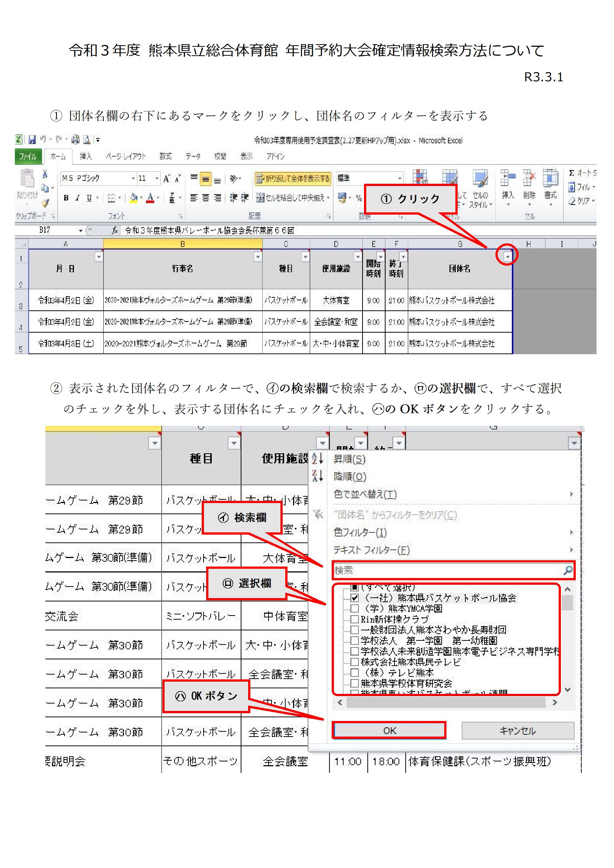The height and width of the screenshot is (868, 614).
Task: Click the Increase Indent icon
Action: [245, 198]
